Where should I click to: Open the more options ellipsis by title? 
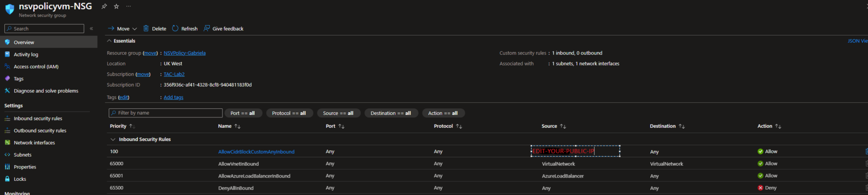129,7
